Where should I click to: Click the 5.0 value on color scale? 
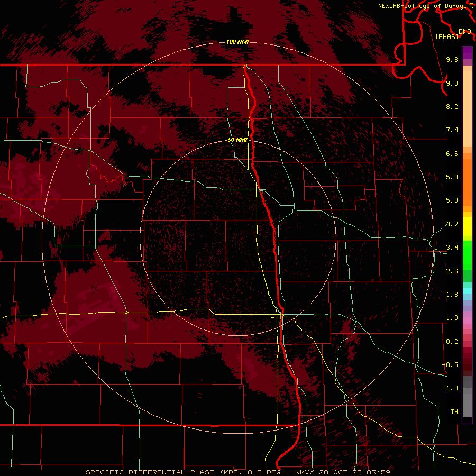click(452, 200)
